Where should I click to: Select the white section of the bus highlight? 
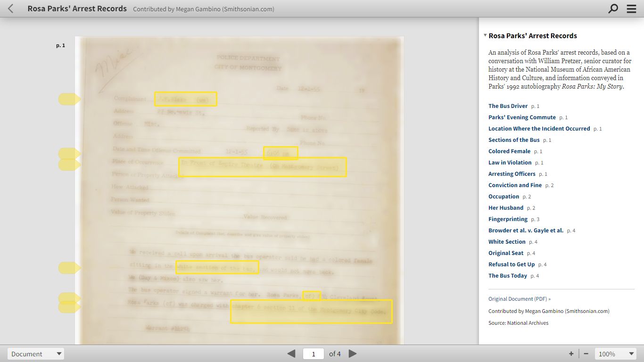point(217,267)
